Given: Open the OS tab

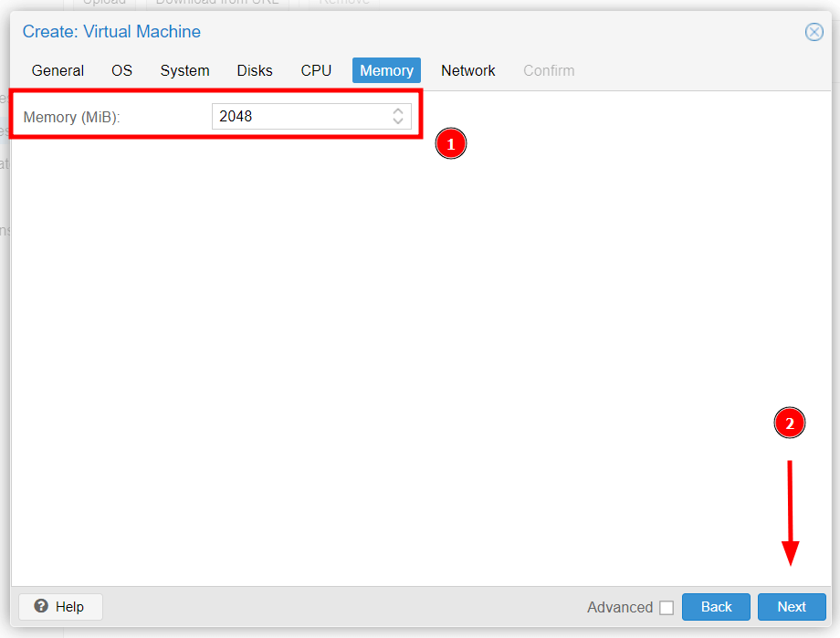Looking at the screenshot, I should click(x=122, y=70).
